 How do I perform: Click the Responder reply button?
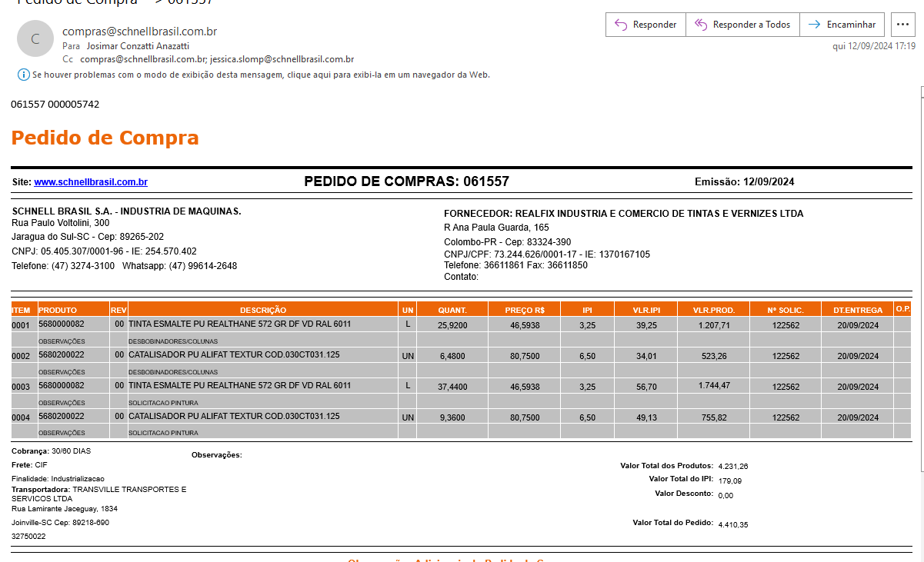(645, 25)
